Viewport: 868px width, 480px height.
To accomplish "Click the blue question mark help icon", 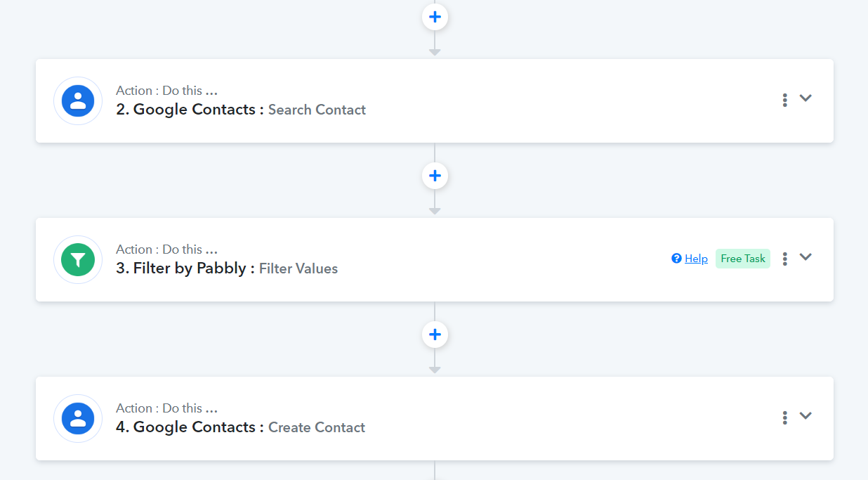I will pyautogui.click(x=676, y=259).
